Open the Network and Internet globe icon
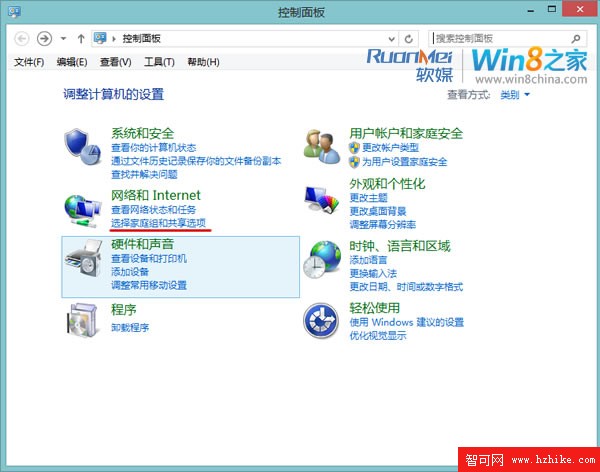600x472 pixels. [x=82, y=211]
